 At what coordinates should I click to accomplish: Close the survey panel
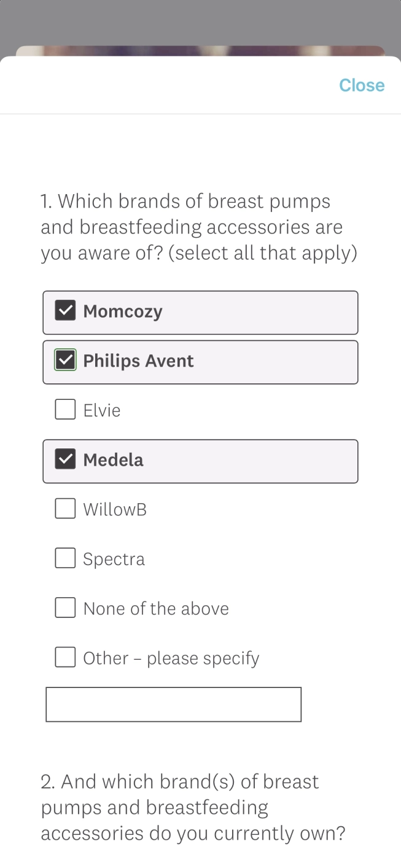[362, 85]
